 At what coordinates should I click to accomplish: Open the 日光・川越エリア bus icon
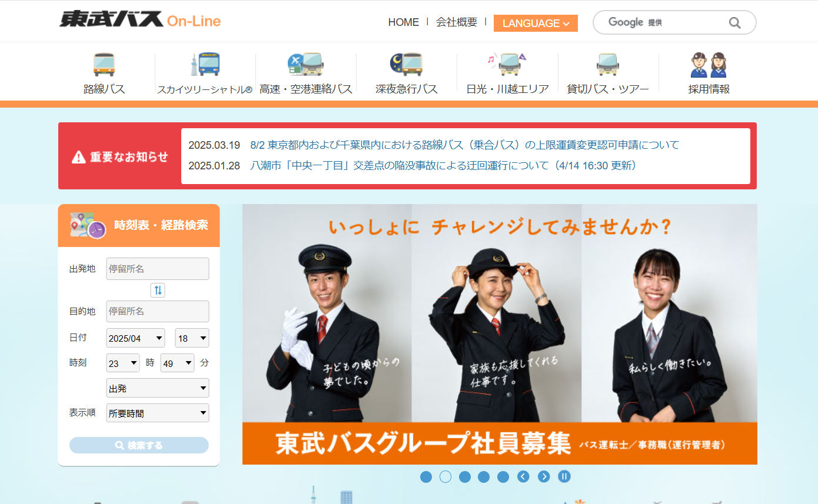coord(507,65)
